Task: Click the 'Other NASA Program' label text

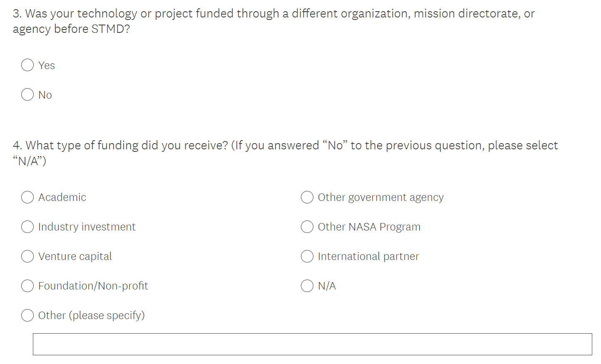Action: point(369,227)
